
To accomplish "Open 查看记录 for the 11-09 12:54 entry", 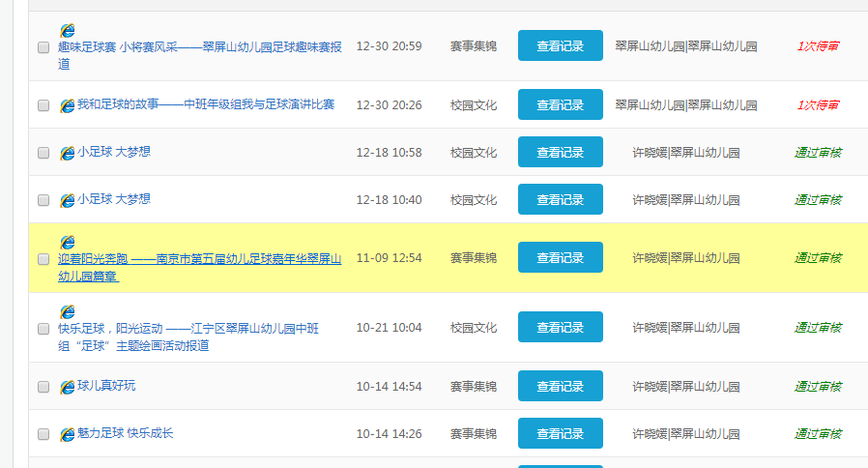I will tap(560, 258).
